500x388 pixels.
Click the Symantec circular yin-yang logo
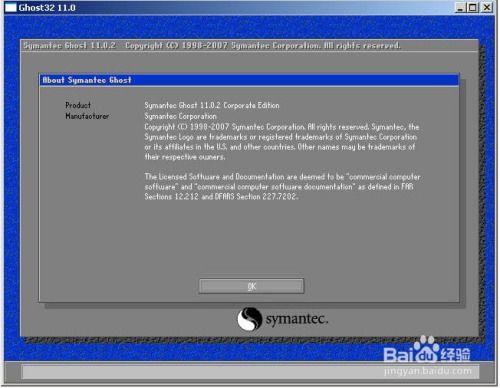tap(249, 319)
